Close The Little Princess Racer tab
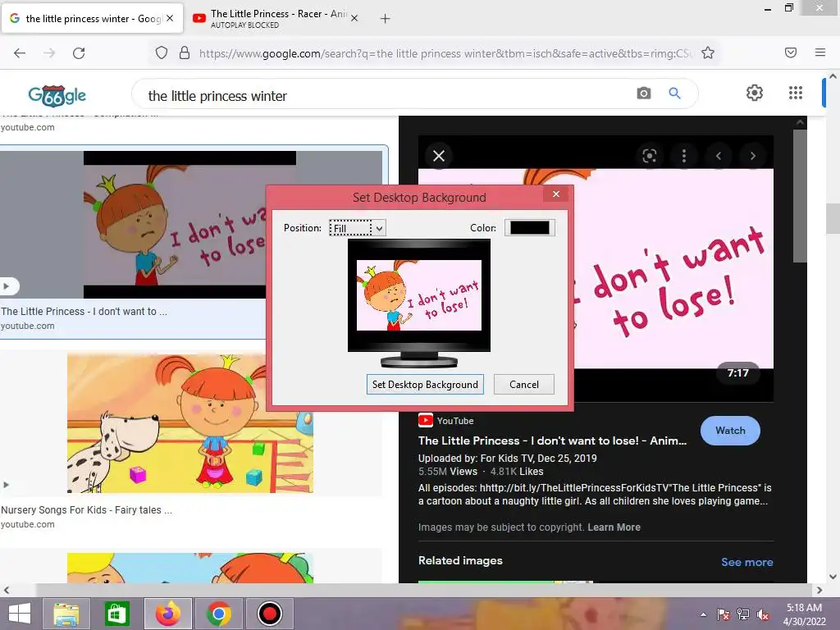The width and height of the screenshot is (840, 630). coord(354,18)
